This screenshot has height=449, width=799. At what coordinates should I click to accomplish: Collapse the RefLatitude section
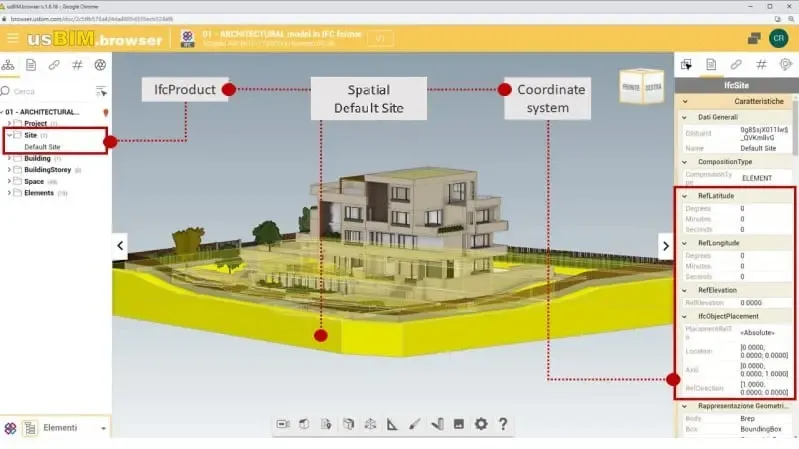pyautogui.click(x=685, y=196)
